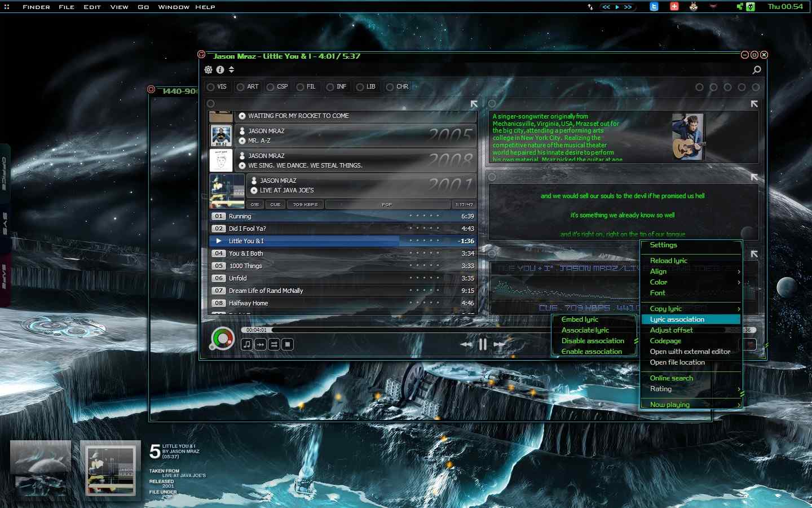The width and height of the screenshot is (812, 508).
Task: Click the stop square button
Action: point(288,344)
